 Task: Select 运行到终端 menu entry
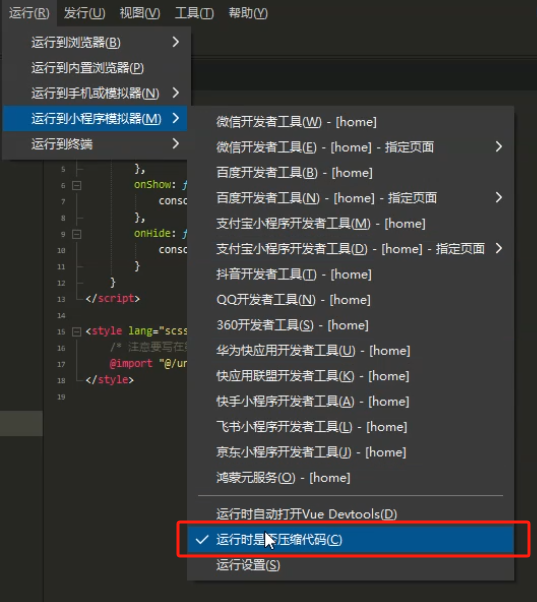tap(95, 144)
